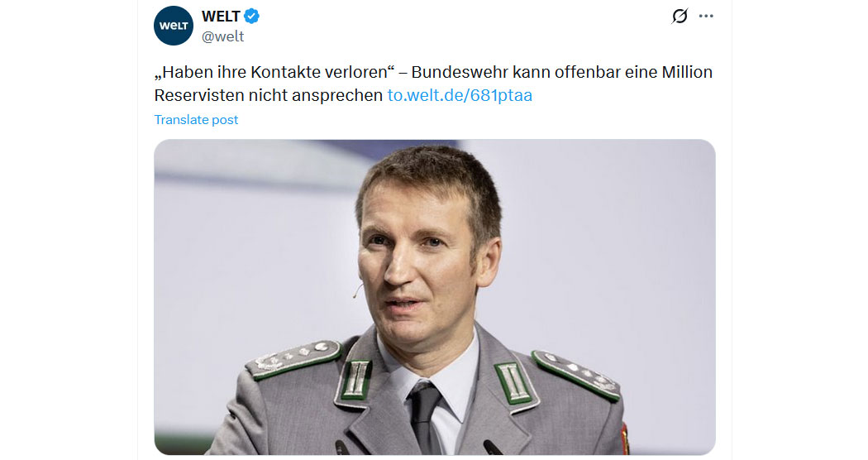The width and height of the screenshot is (868, 460).
Task: Open the WELT display name
Action: (x=221, y=17)
